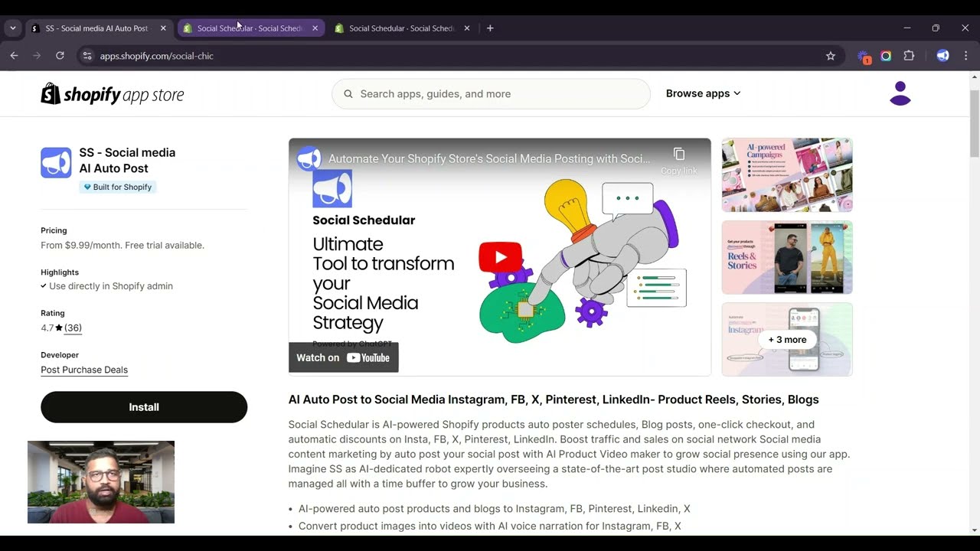Open the AI-powered Campaigns screenshot thumbnail

tap(787, 175)
